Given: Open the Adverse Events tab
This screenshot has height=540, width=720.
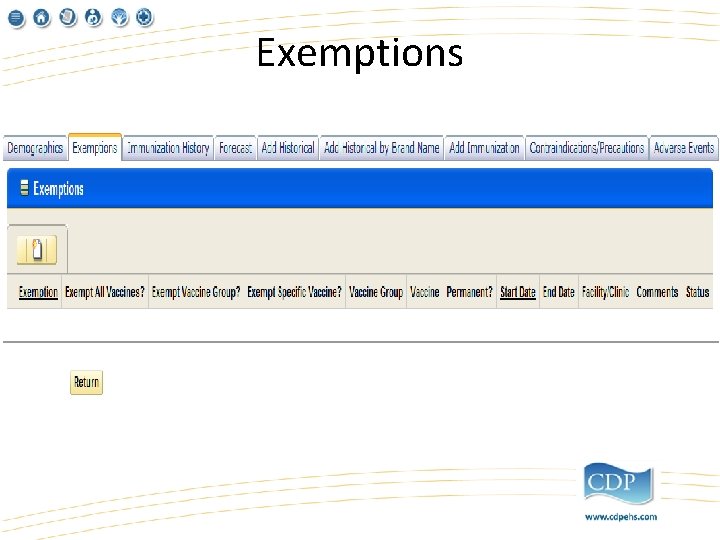Looking at the screenshot, I should pyautogui.click(x=684, y=148).
